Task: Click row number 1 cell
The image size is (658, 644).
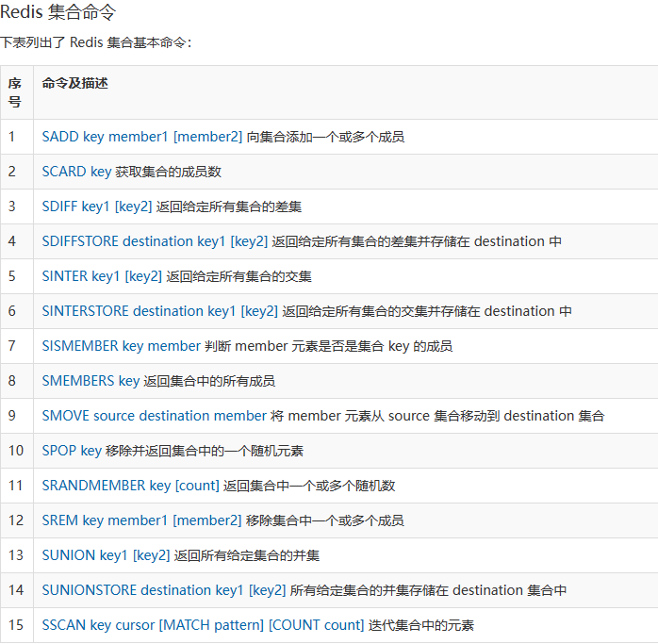Action: [12, 137]
